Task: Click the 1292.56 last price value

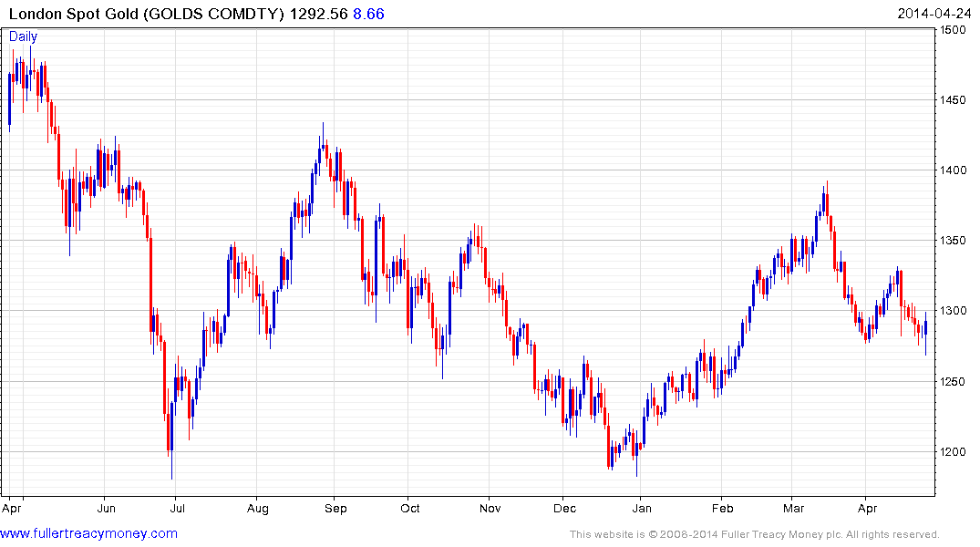Action: 319,14
